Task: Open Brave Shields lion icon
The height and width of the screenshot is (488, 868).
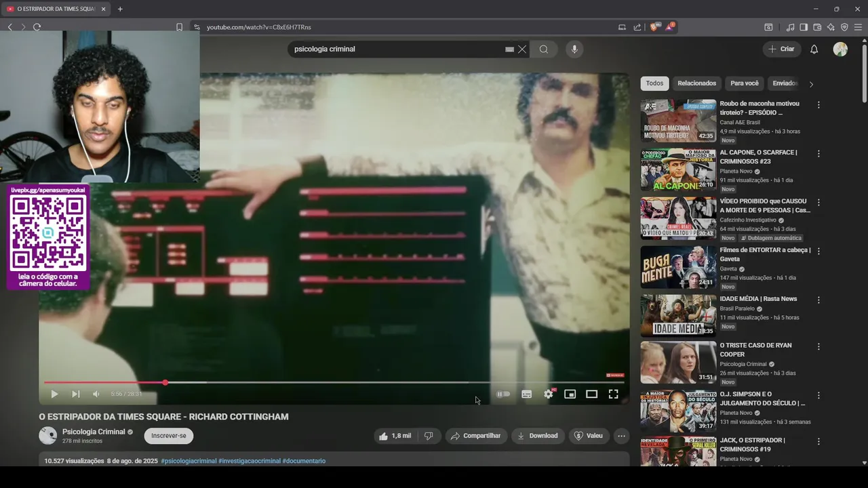Action: coord(654,27)
